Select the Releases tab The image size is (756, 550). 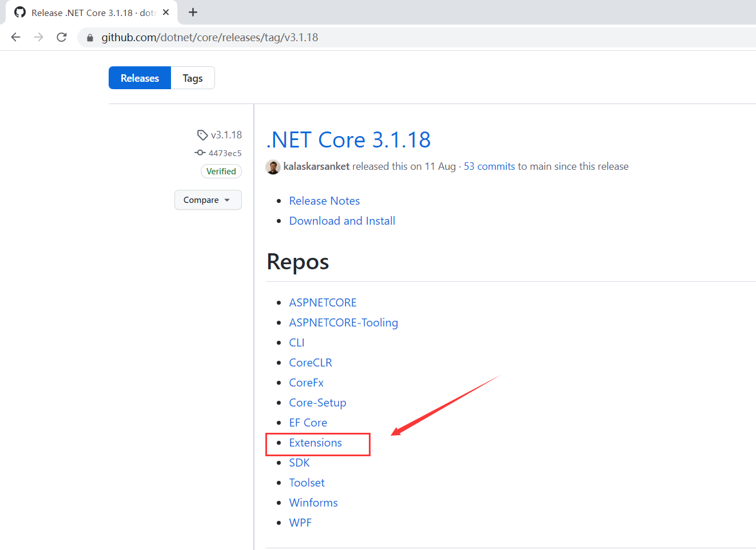pyautogui.click(x=140, y=78)
